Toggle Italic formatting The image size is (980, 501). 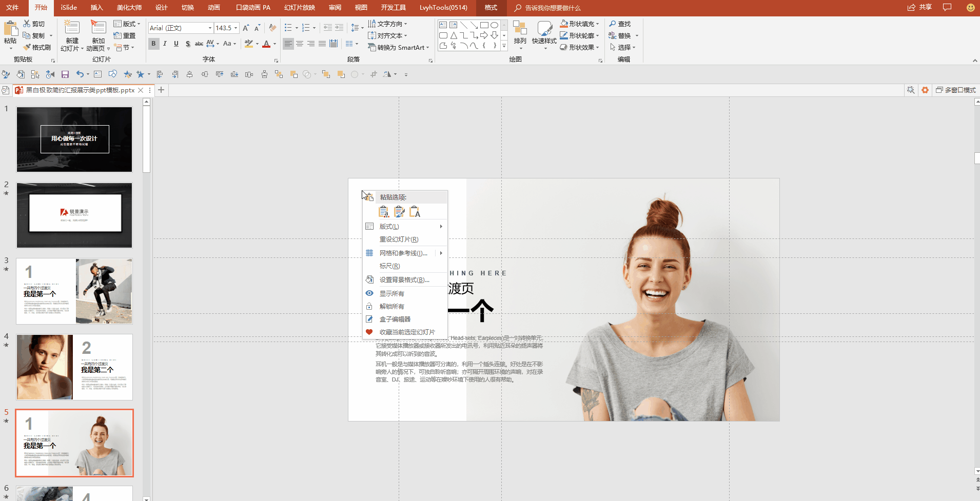(x=165, y=44)
